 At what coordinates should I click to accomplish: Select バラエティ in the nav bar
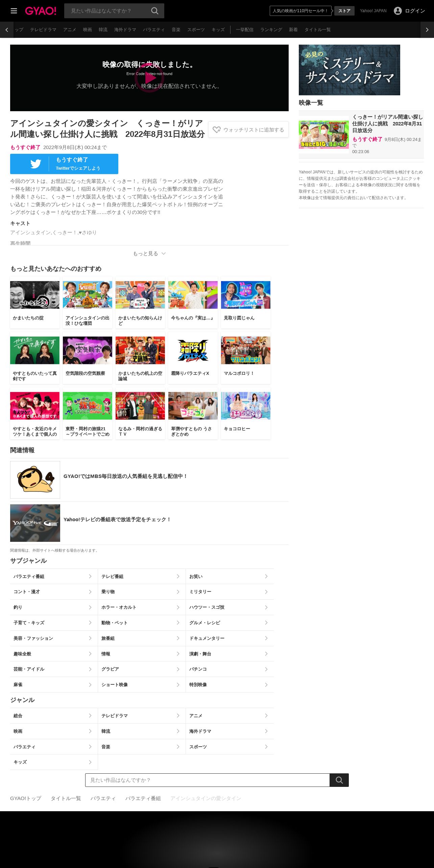point(154,30)
